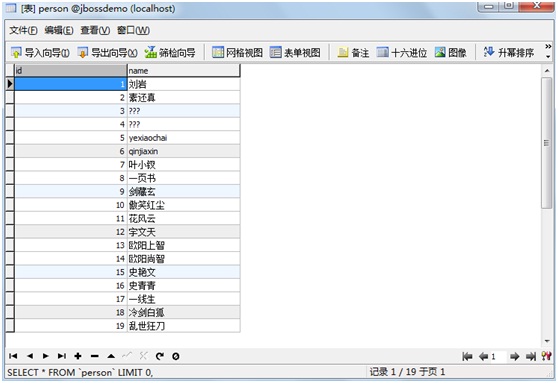Image resolution: width=558 pixels, height=383 pixels.
Task: Close the person table window
Action: coord(537,5)
